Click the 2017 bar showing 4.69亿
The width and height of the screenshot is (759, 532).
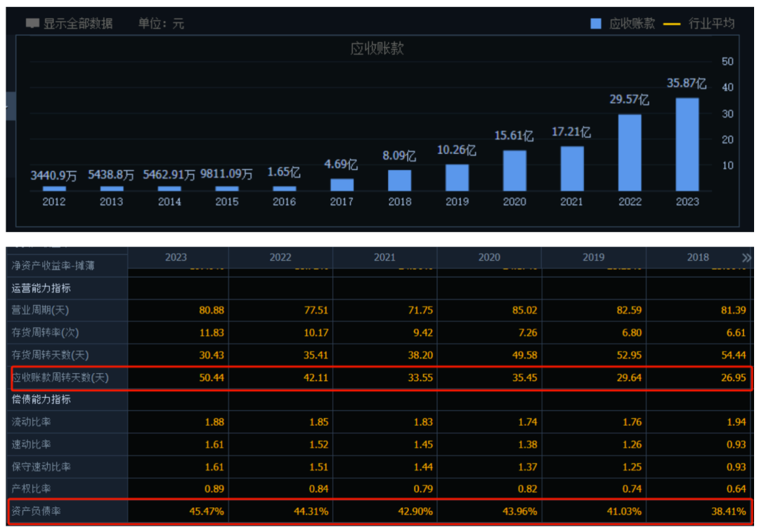342,184
